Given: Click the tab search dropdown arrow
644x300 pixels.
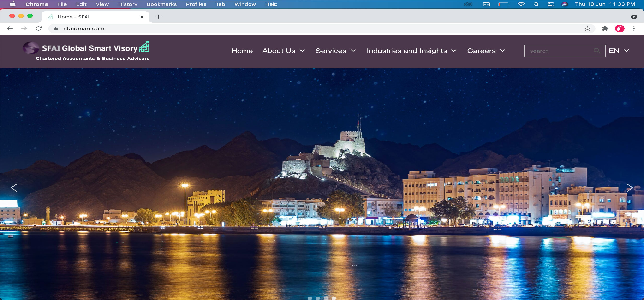Looking at the screenshot, I should point(634,17).
